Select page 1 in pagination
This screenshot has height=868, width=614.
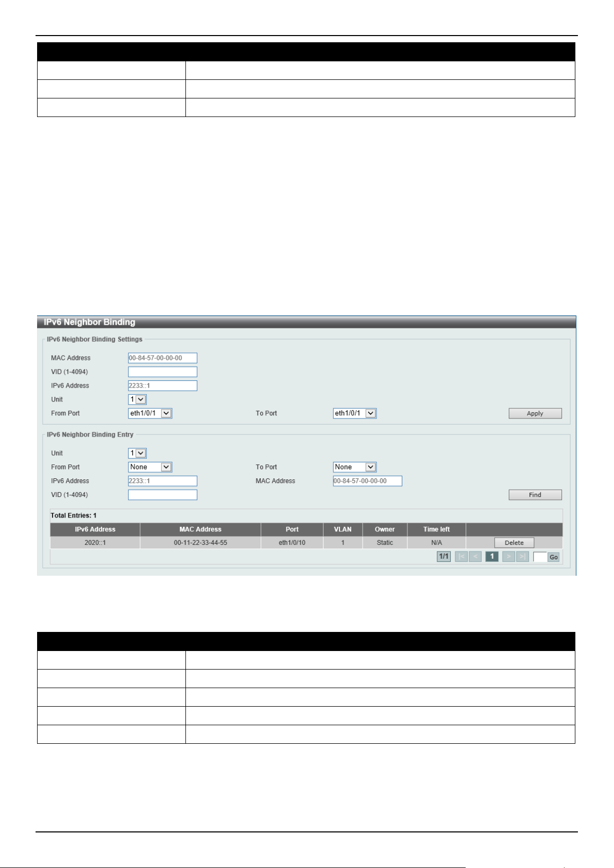(x=492, y=557)
